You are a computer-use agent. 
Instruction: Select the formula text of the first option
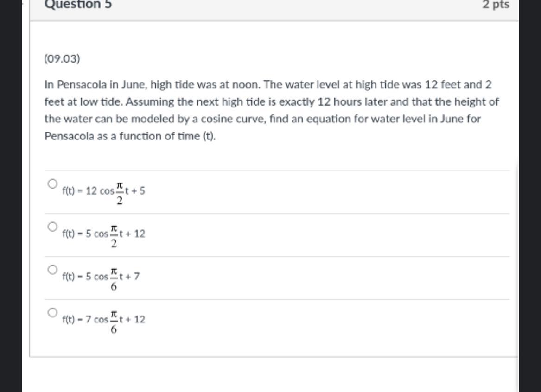(x=103, y=191)
